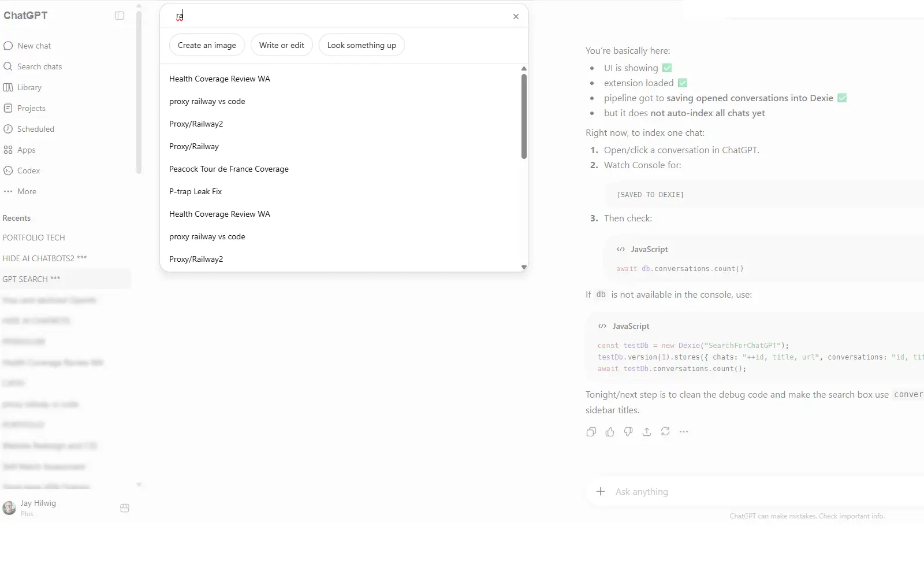Choose Look something up suggestion
Viewport: 924px width, 578px height.
pyautogui.click(x=362, y=45)
